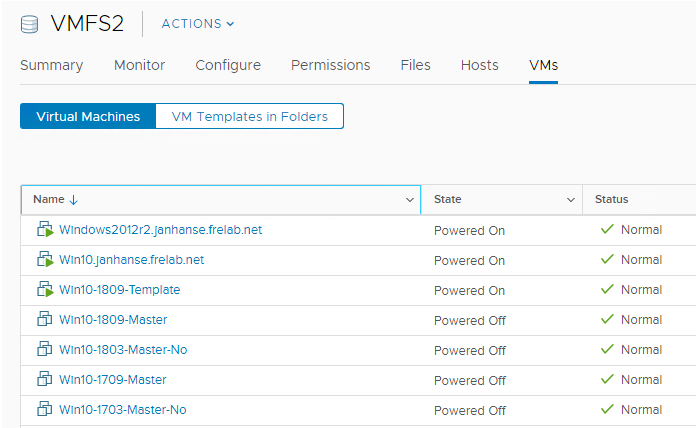The width and height of the screenshot is (696, 428).
Task: Click the Win10-1803-Master-No VM icon
Action: coord(45,350)
